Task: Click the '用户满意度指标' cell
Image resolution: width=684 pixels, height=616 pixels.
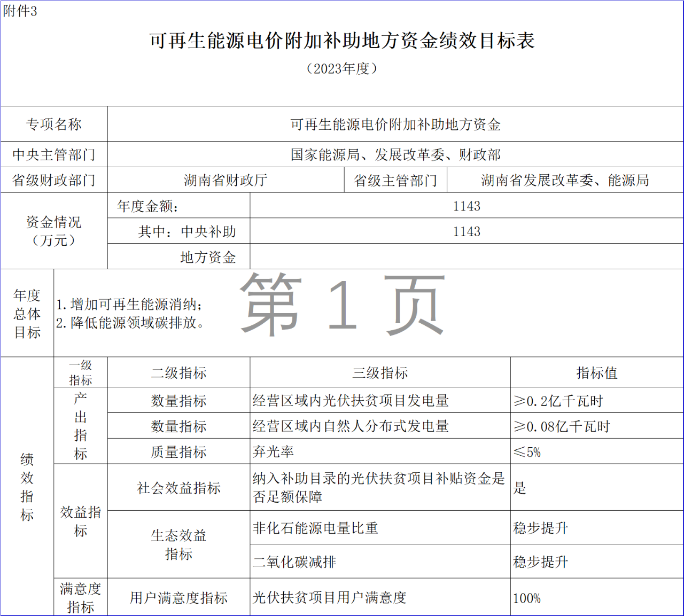Action: point(178,597)
